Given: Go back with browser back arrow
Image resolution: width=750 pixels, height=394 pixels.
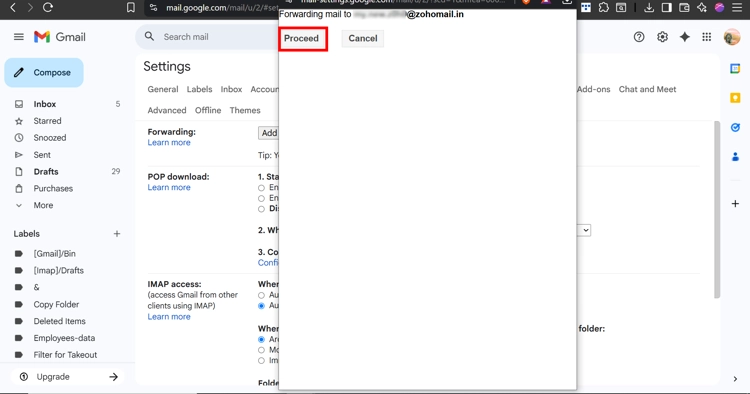Looking at the screenshot, I should click(13, 7).
